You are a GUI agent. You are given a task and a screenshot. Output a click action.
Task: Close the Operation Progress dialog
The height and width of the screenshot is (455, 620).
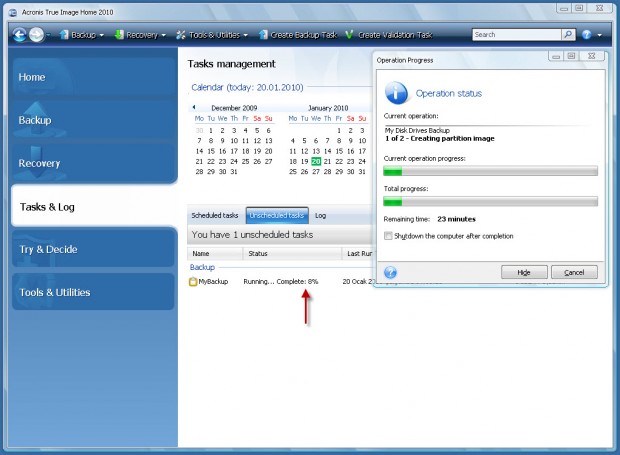[x=592, y=57]
